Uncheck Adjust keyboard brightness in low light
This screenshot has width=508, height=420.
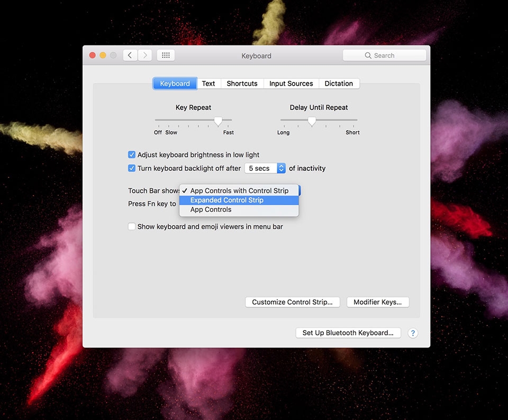coord(132,155)
